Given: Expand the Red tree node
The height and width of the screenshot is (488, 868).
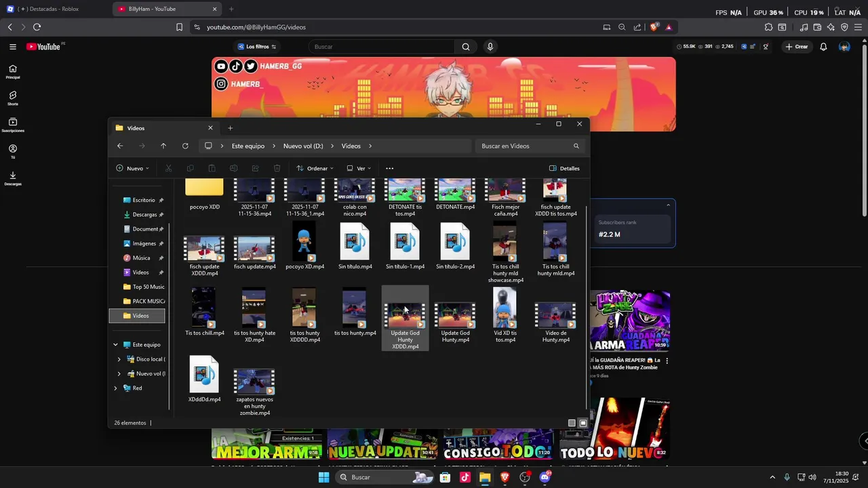Looking at the screenshot, I should click(x=115, y=388).
